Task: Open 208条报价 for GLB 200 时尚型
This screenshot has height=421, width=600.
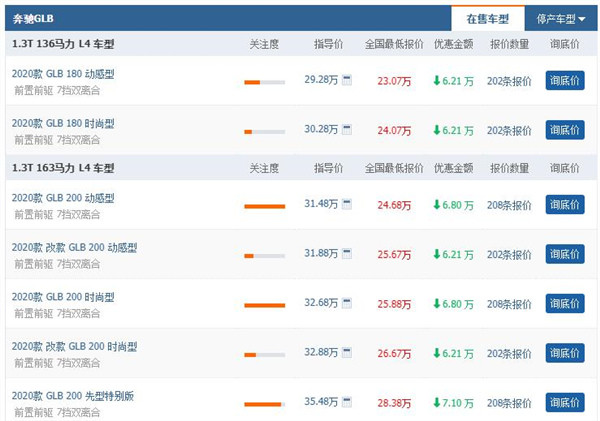Action: [509, 304]
